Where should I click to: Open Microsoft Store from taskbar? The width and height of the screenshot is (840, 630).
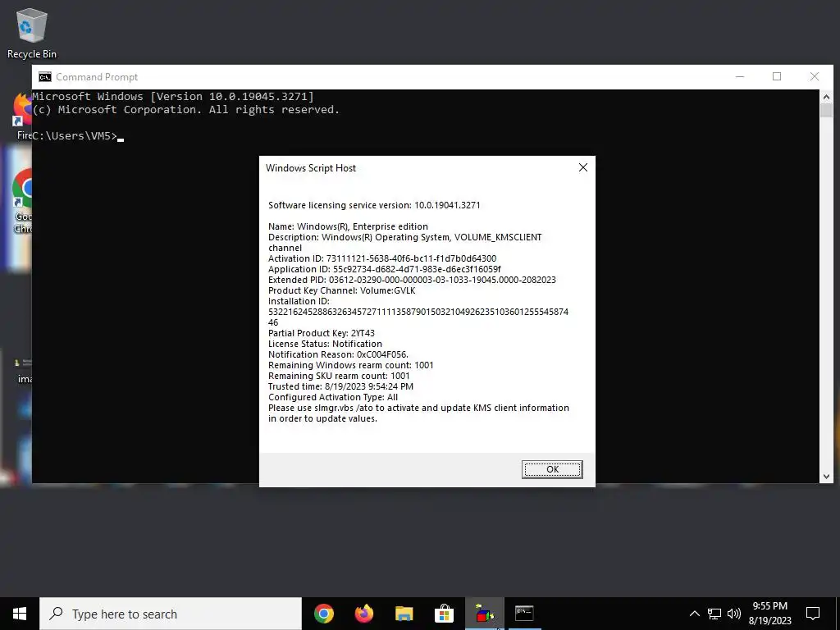444,614
